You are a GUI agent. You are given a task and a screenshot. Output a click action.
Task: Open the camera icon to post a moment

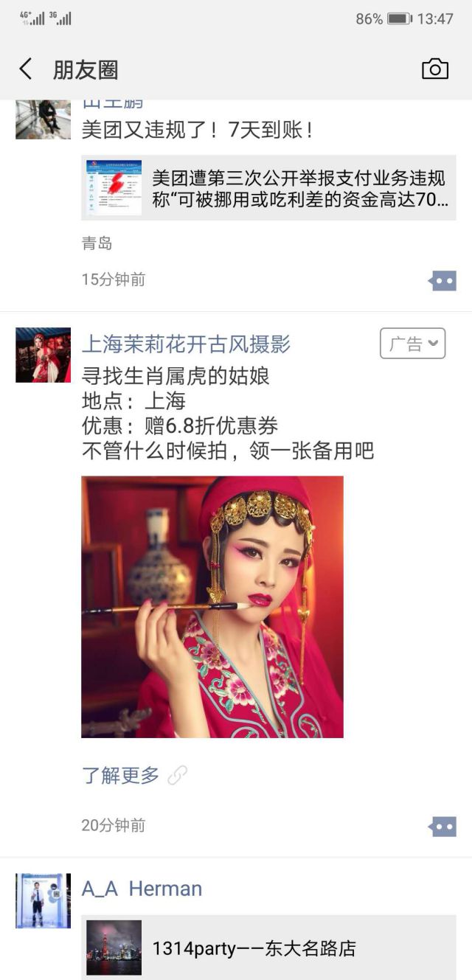pyautogui.click(x=435, y=69)
